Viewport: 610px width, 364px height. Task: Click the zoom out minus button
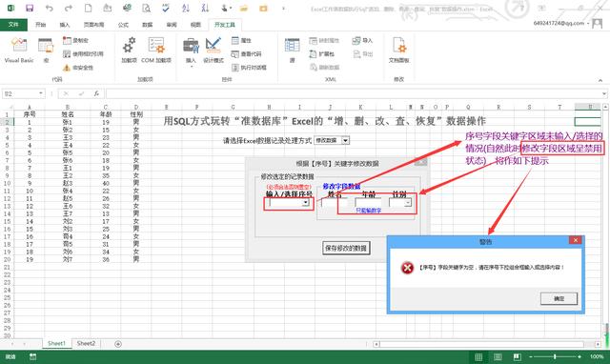coord(531,356)
